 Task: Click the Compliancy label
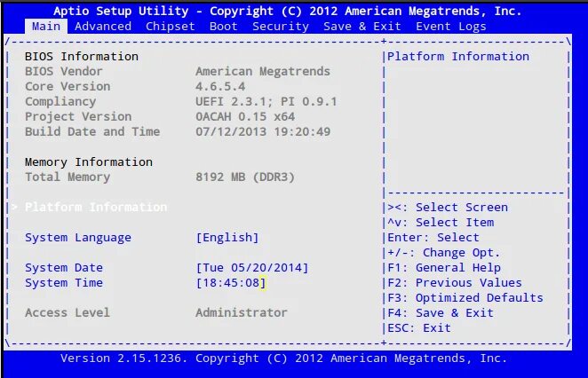tap(60, 101)
